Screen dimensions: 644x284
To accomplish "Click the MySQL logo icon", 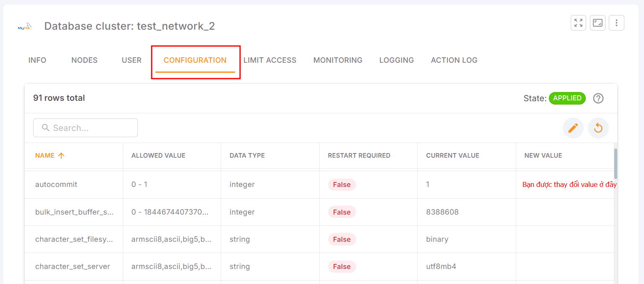I will point(25,26).
